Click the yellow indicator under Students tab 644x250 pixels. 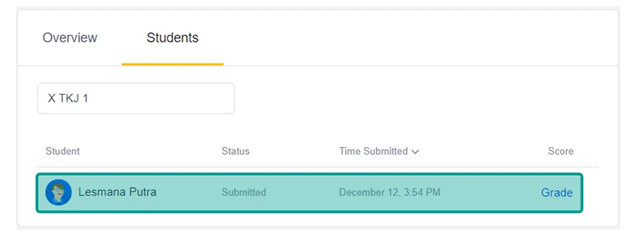click(173, 64)
